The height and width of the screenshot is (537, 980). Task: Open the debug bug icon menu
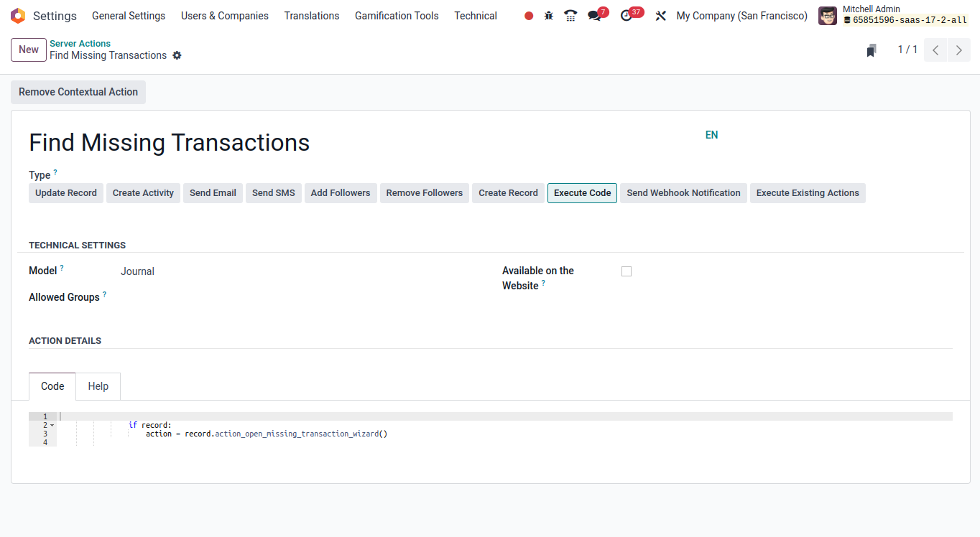549,16
